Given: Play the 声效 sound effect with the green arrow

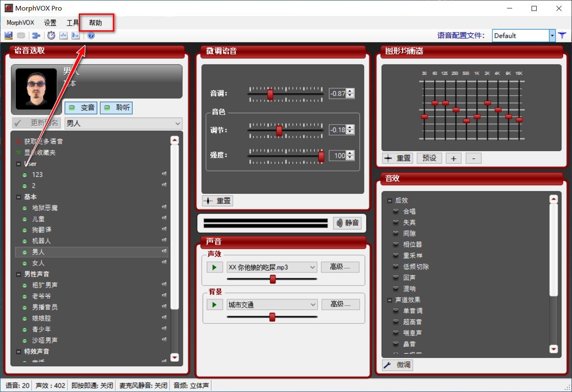Looking at the screenshot, I should click(x=214, y=267).
